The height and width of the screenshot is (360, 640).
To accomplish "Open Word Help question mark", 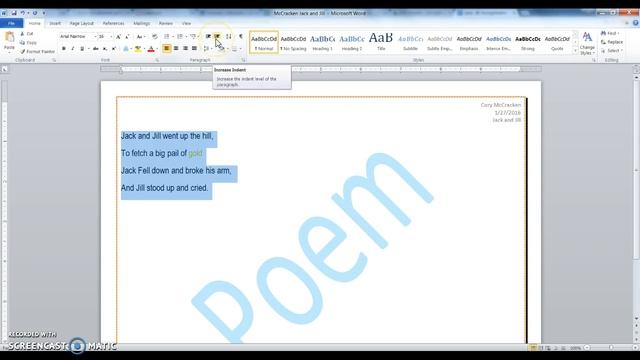I will 636,23.
